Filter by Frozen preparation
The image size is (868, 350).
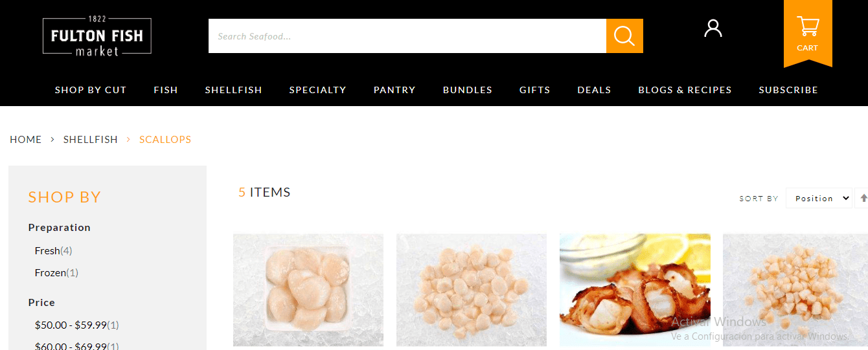[56, 272]
